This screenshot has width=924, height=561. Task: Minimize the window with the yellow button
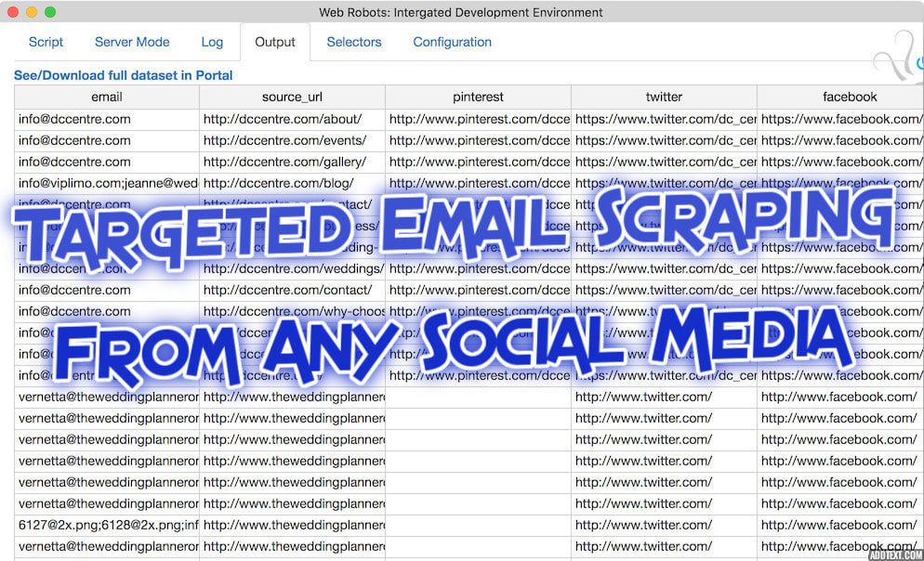click(32, 12)
